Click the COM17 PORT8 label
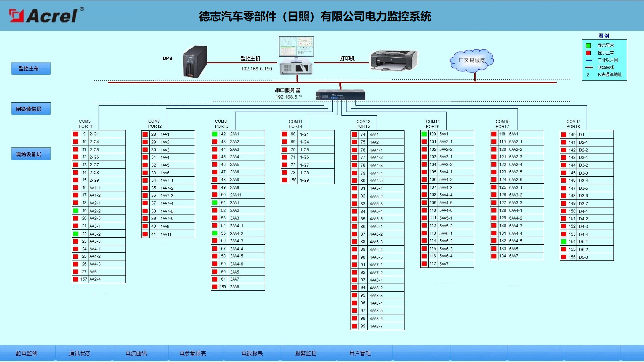 (x=573, y=124)
